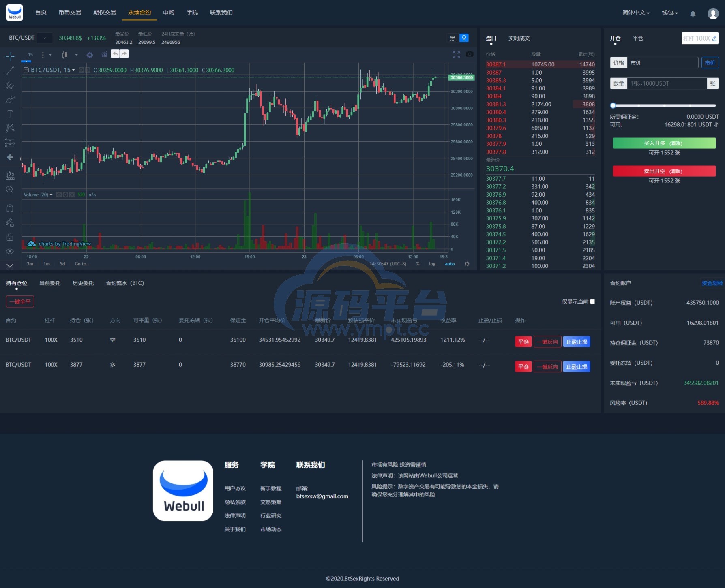Select the XABCD pattern tool
Image resolution: width=725 pixels, height=588 pixels.
tap(10, 128)
